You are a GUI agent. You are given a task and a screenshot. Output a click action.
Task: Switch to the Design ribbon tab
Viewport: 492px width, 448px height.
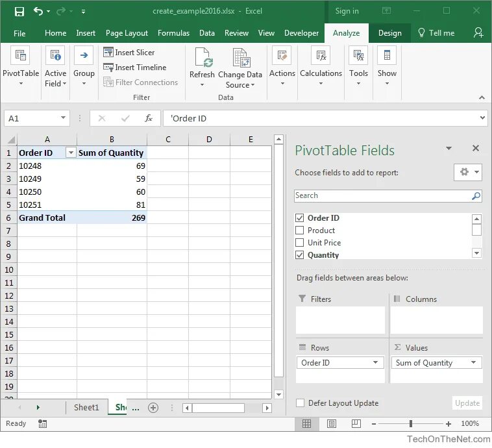coord(389,33)
